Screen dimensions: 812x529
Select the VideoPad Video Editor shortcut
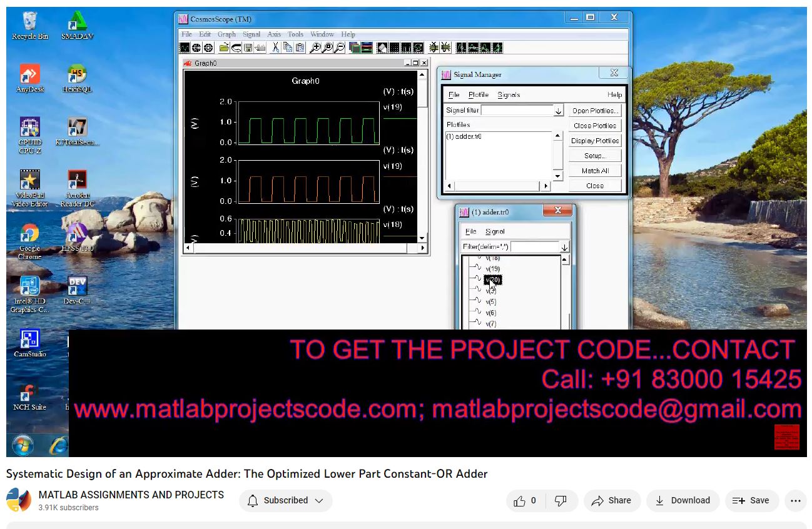point(29,188)
